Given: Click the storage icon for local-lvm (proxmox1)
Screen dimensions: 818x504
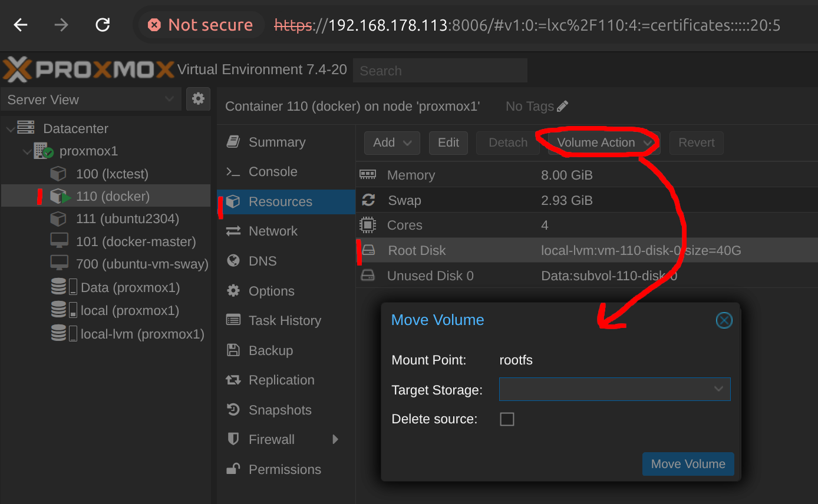Looking at the screenshot, I should (64, 334).
